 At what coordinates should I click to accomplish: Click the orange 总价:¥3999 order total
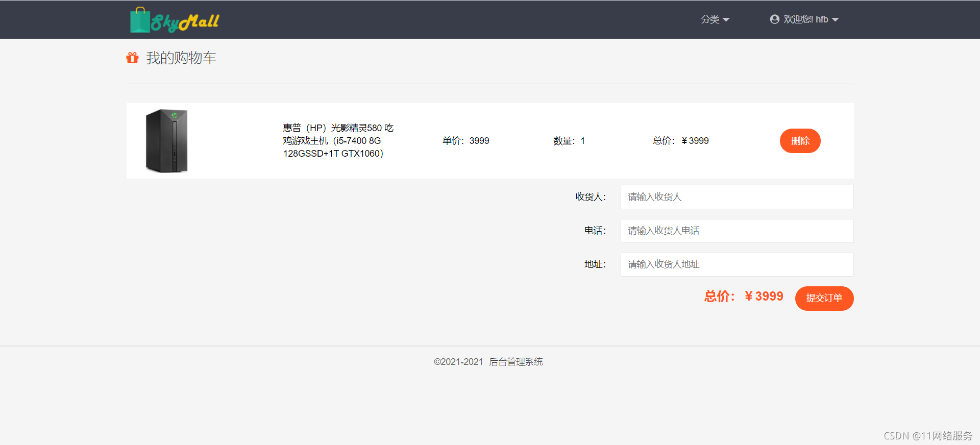(744, 296)
